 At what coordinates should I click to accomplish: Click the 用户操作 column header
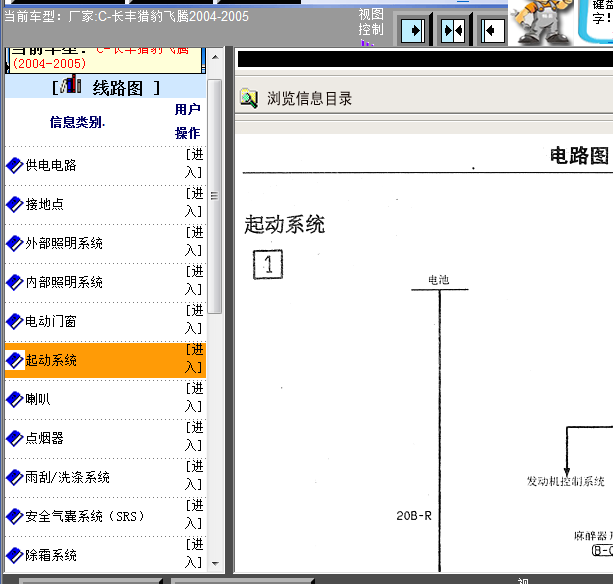pyautogui.click(x=188, y=121)
